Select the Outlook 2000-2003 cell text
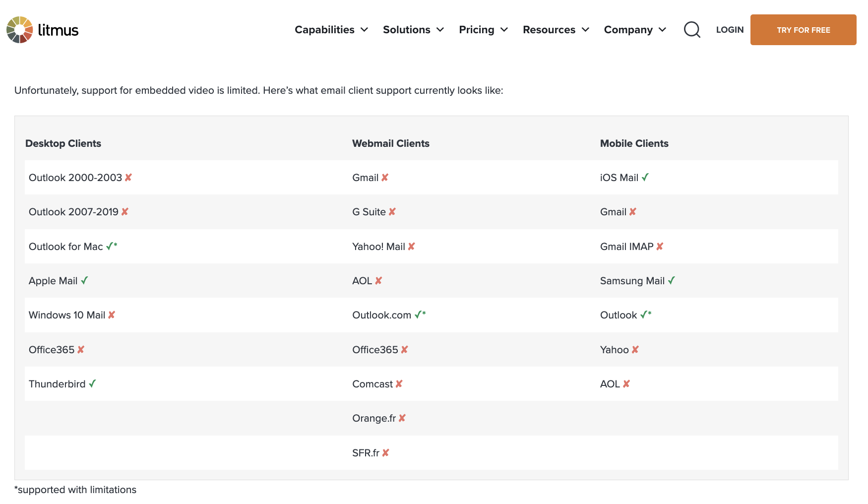Screen dimensions: 868x504 click(75, 178)
